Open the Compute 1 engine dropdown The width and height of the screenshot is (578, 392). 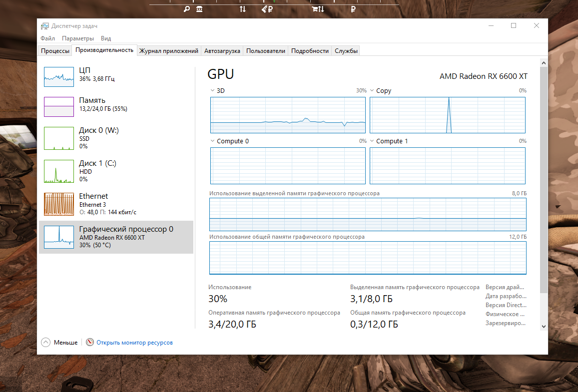[372, 141]
